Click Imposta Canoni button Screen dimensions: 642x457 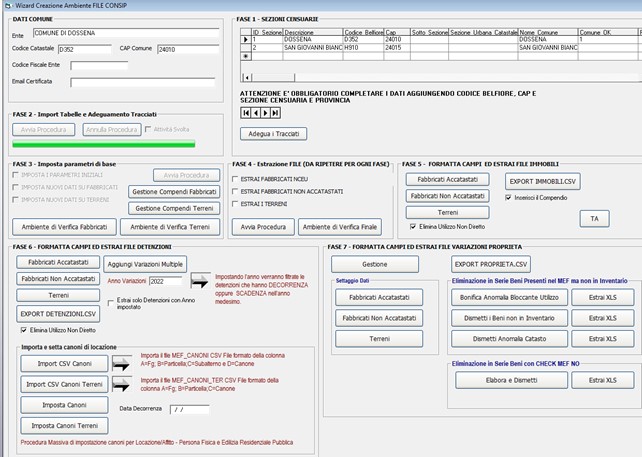coord(64,405)
